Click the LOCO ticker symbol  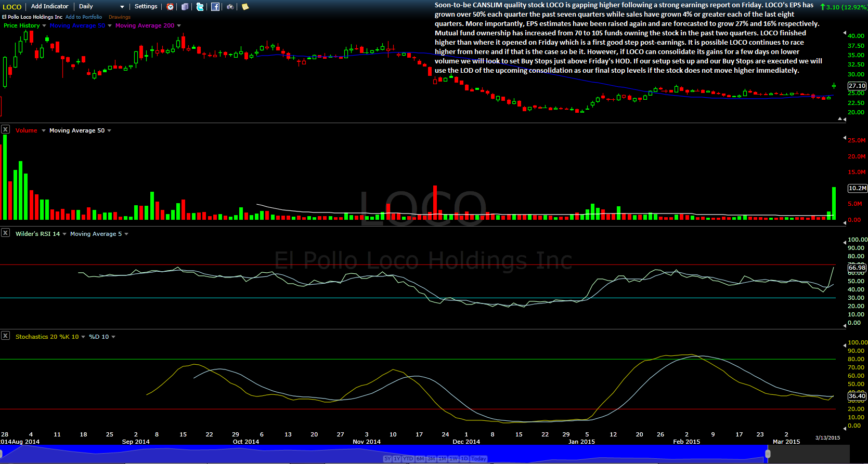coord(12,7)
